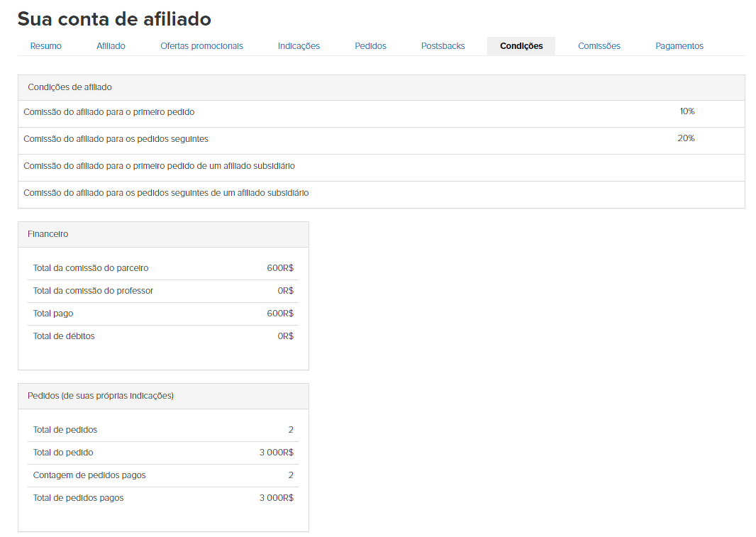Click the Sua conta de afiliado heading
The width and height of the screenshot is (756, 537).
pyautogui.click(x=114, y=19)
